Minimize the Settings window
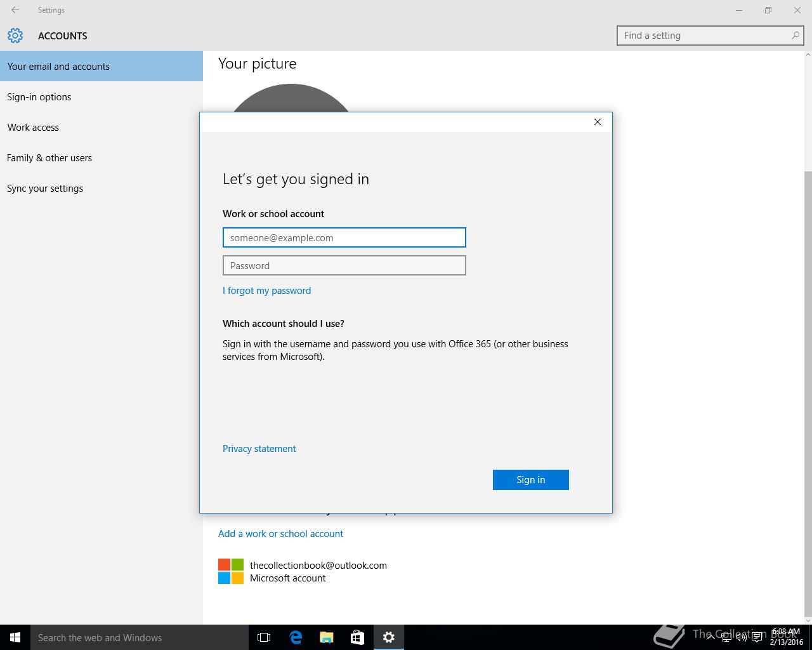812x650 pixels. (739, 10)
